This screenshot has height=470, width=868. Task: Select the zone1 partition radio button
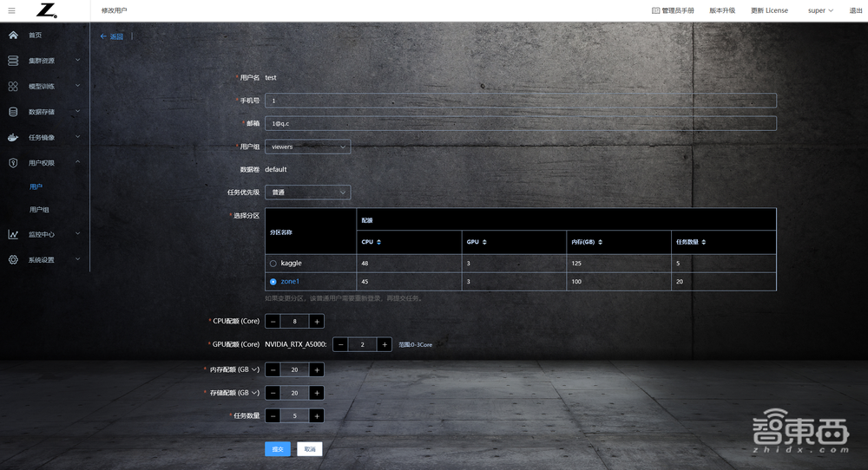[x=273, y=282]
